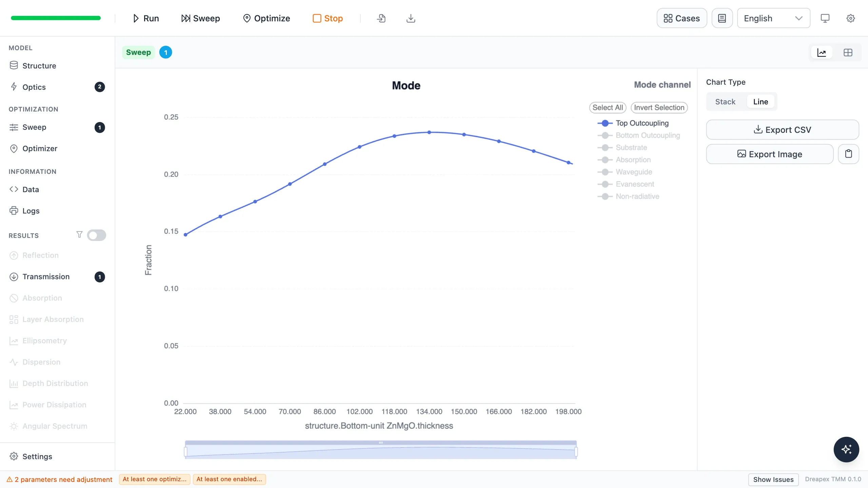This screenshot has width=868, height=488.
Task: Open the gear settings icon top right
Action: [850, 18]
